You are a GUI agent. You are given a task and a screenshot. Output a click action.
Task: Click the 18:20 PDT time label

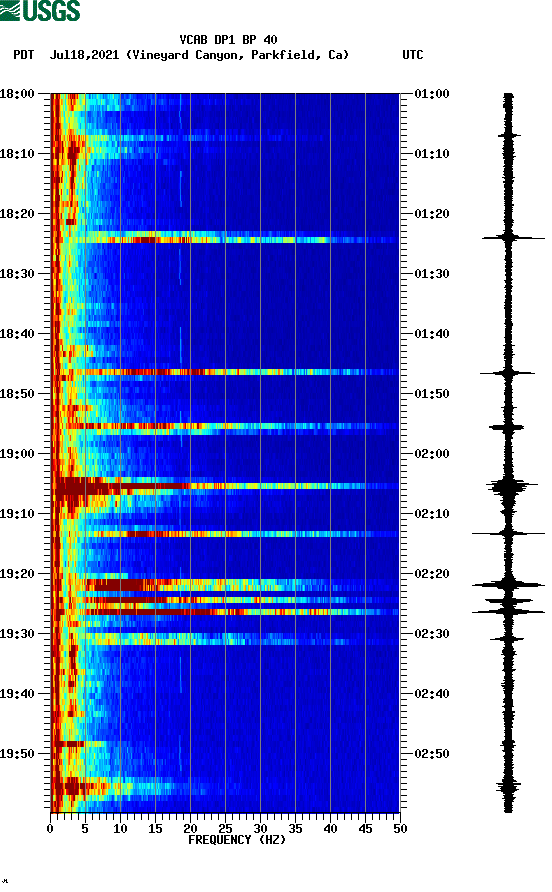pyautogui.click(x=17, y=214)
